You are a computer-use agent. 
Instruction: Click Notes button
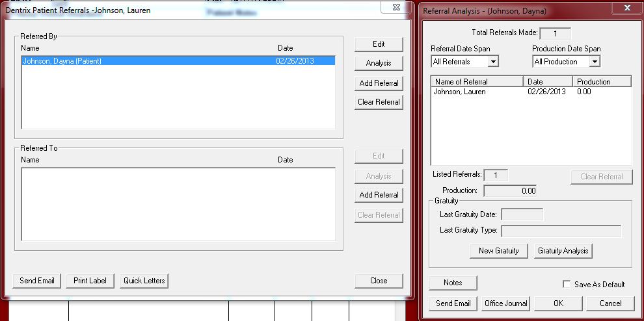click(x=453, y=283)
